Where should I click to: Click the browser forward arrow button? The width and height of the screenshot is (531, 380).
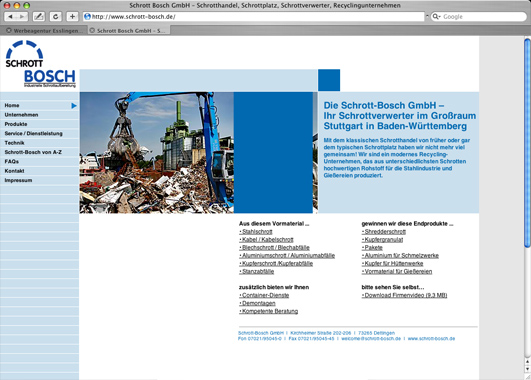pyautogui.click(x=22, y=16)
